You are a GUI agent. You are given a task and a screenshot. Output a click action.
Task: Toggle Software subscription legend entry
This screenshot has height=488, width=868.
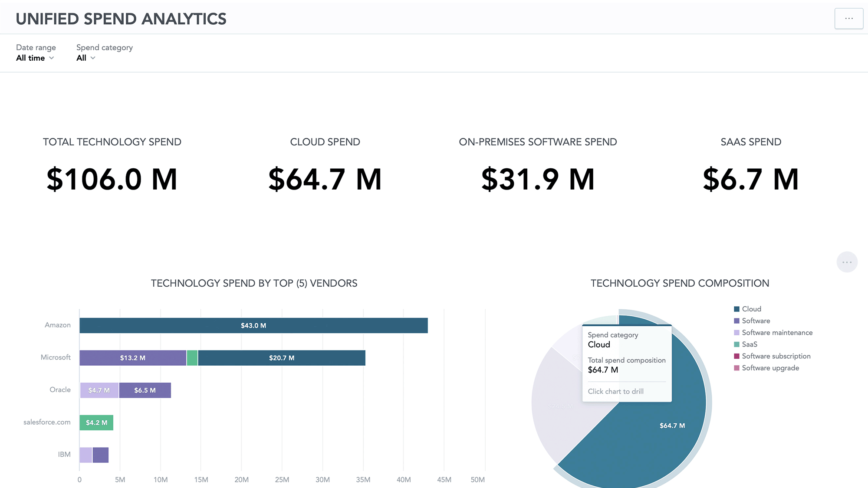tap(776, 356)
